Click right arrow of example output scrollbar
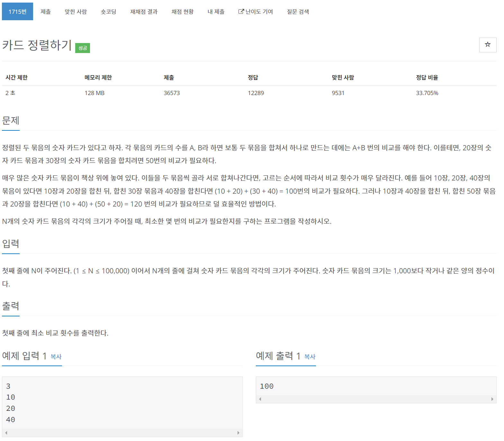The image size is (504, 441). coord(492,399)
